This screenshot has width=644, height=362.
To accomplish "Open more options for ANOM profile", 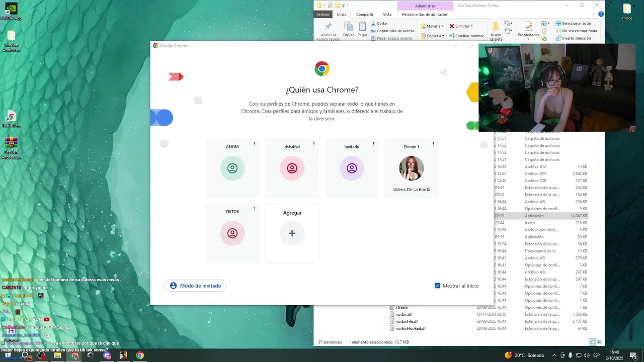I will (254, 144).
